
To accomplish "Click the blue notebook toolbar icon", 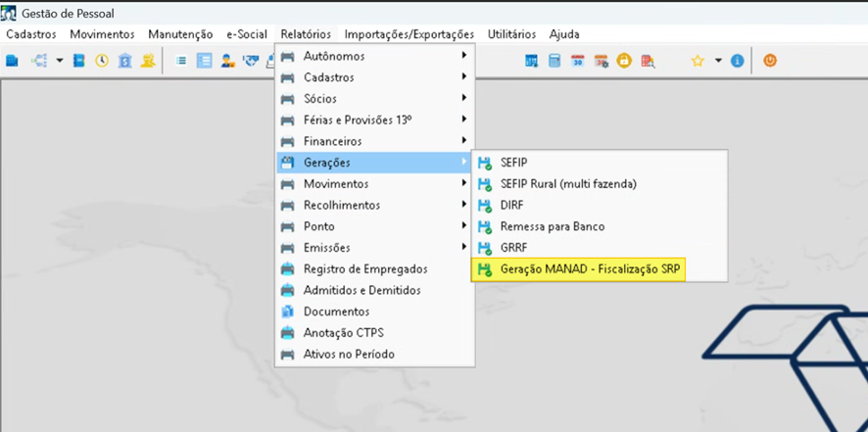I will [x=79, y=61].
